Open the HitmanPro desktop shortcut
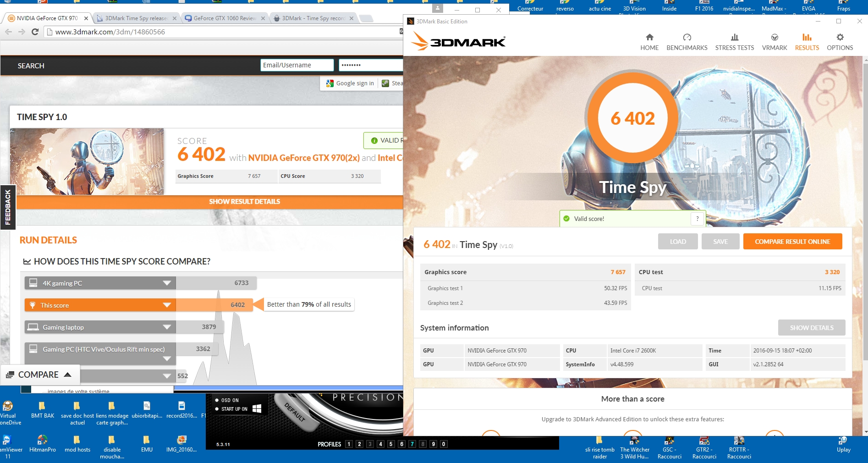Screen dimensions: 868x463 click(42, 444)
